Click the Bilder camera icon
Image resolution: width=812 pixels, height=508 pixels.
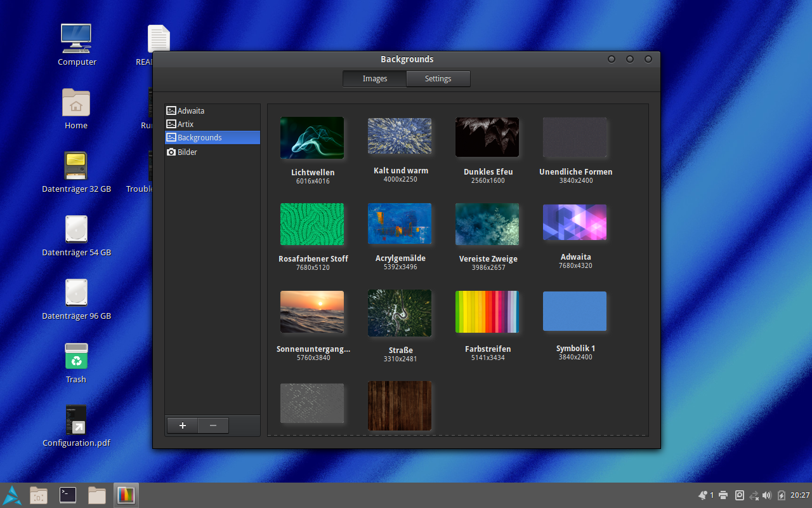171,152
